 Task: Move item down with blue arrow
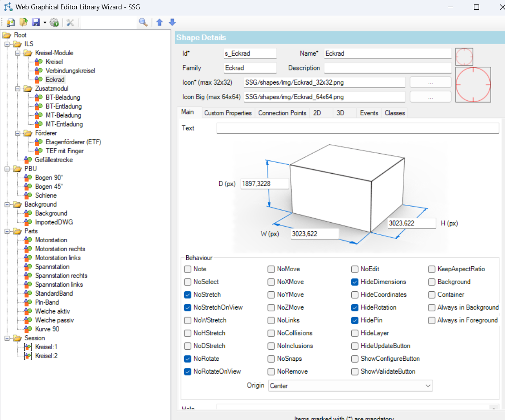click(172, 22)
